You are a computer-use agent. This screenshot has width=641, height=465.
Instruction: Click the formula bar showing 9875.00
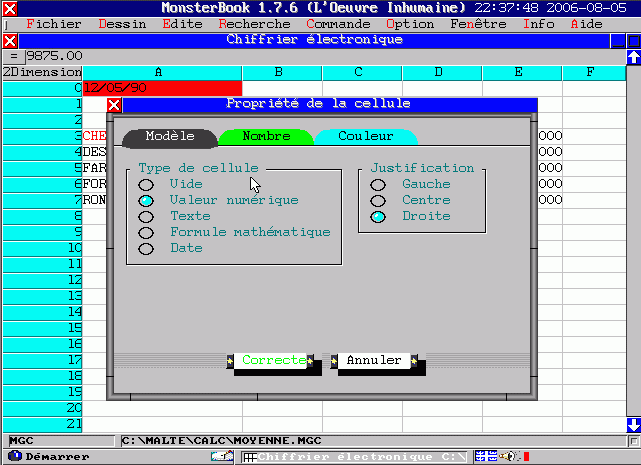[325, 56]
